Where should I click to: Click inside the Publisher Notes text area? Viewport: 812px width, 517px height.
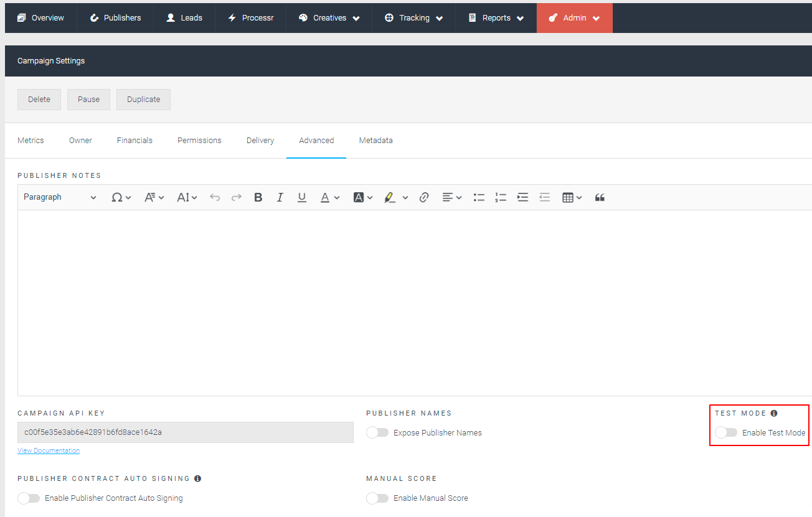(415, 302)
